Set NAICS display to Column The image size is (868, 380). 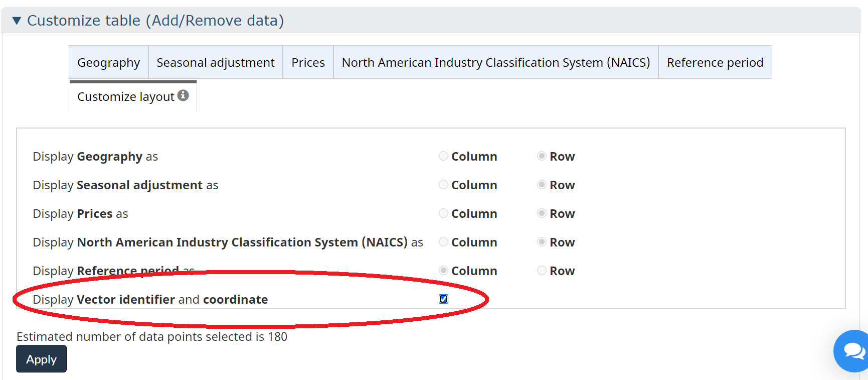click(443, 242)
